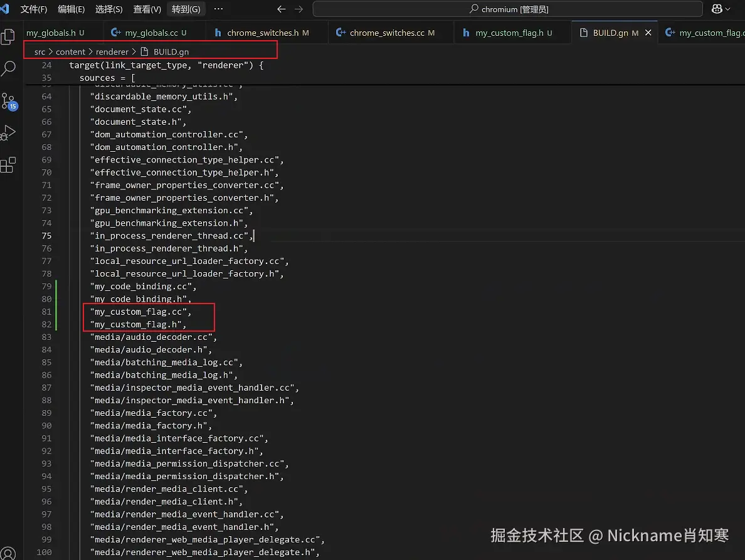
Task: Open Source Control view with 15 badge
Action: [9, 101]
